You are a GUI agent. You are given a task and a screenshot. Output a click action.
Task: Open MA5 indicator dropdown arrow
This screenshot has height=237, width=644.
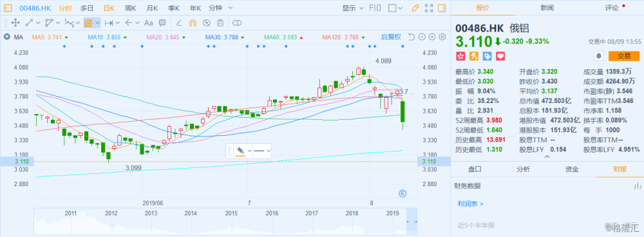[66, 38]
